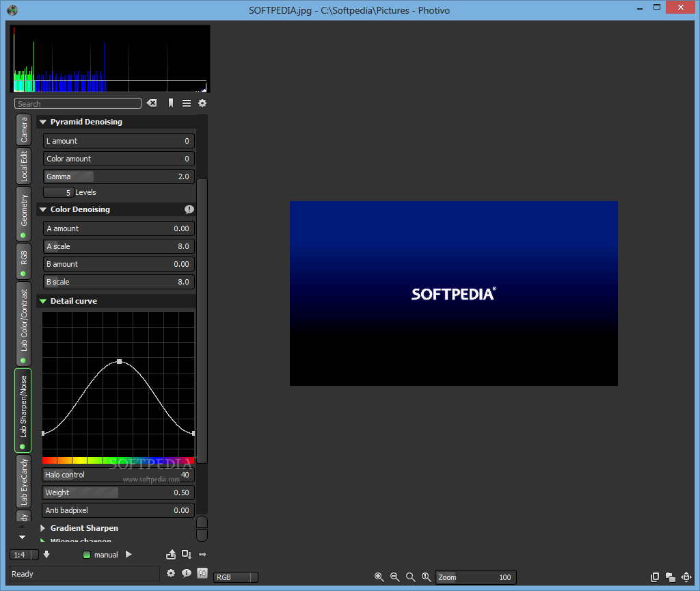Click the zoom fit magnifier icon
The width and height of the screenshot is (700, 591).
tap(410, 577)
